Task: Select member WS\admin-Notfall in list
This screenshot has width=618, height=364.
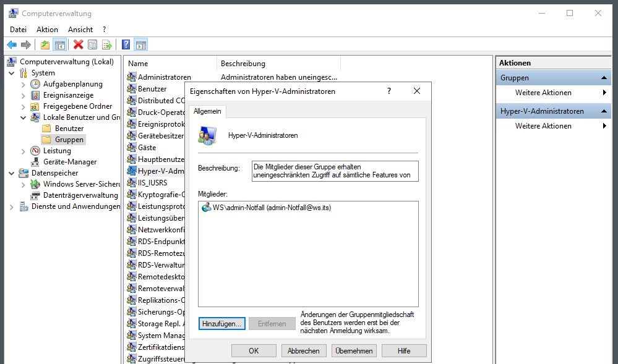Action: coord(272,208)
